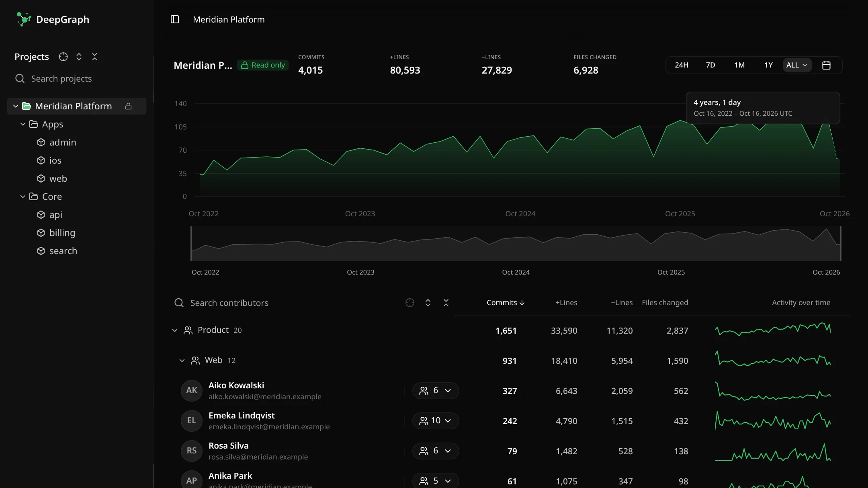This screenshot has width=868, height=488.
Task: Collapse the Meridian Platform tree chevron
Action: tap(16, 106)
